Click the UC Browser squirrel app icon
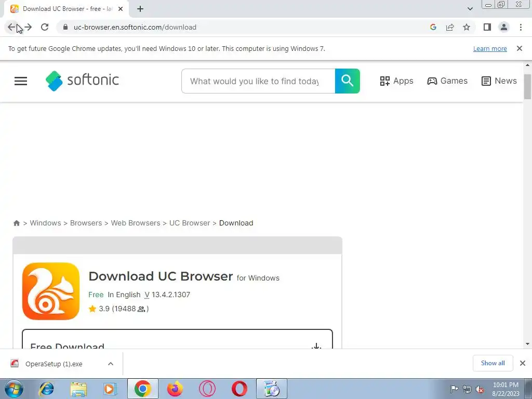This screenshot has width=532, height=399. tap(51, 291)
